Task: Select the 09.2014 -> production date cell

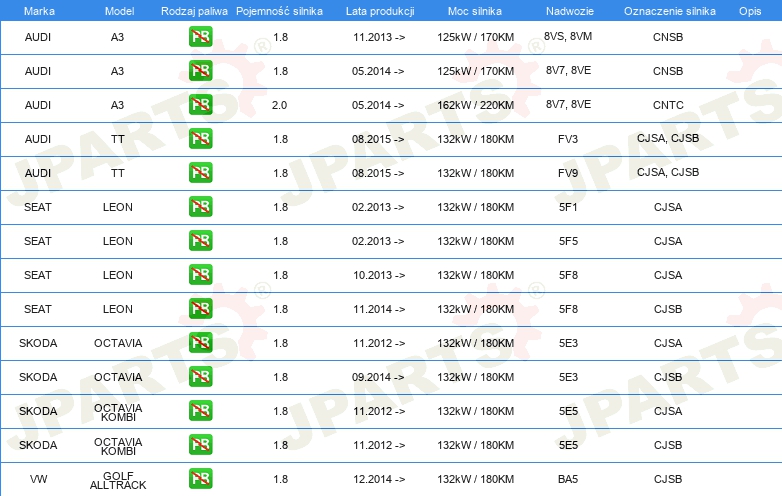Action: click(378, 377)
